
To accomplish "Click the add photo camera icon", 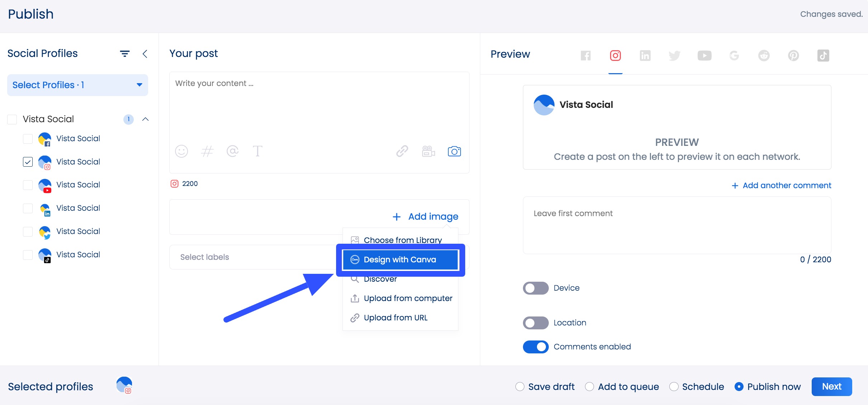I will [x=454, y=151].
